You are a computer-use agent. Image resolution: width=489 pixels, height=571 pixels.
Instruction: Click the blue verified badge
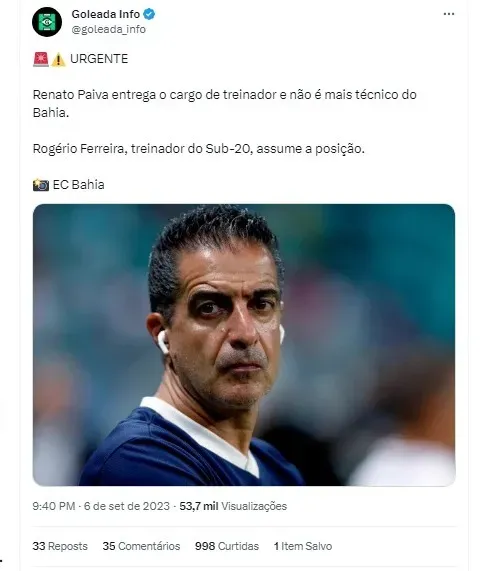click(149, 14)
